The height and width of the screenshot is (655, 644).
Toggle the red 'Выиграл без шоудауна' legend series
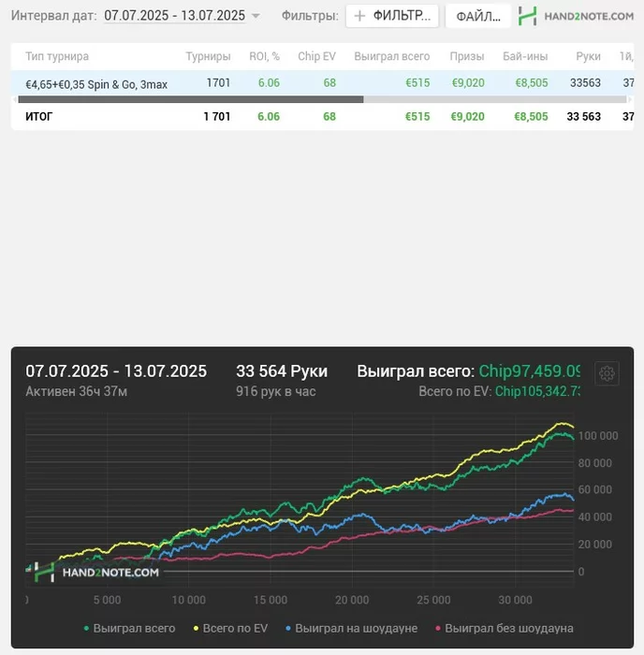point(505,628)
